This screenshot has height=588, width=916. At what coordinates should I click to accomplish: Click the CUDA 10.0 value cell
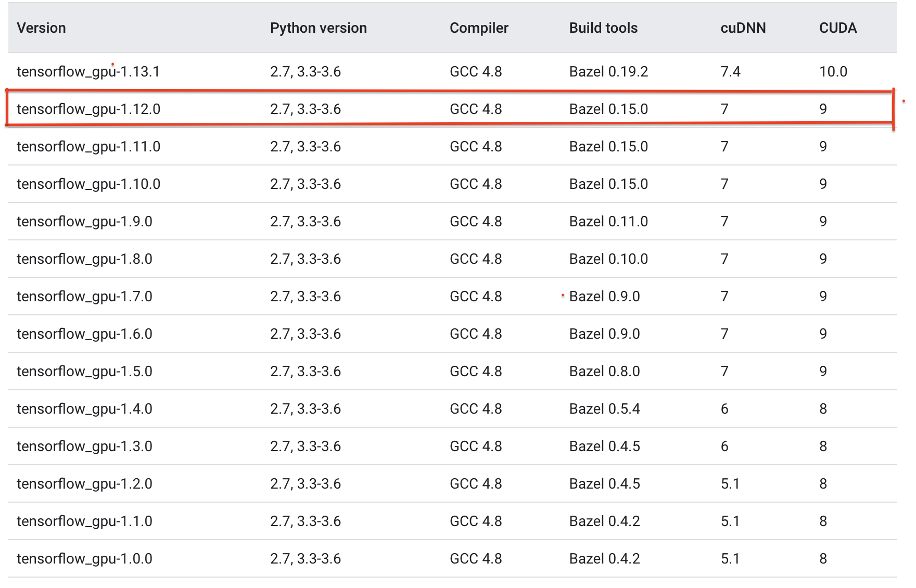tap(833, 72)
